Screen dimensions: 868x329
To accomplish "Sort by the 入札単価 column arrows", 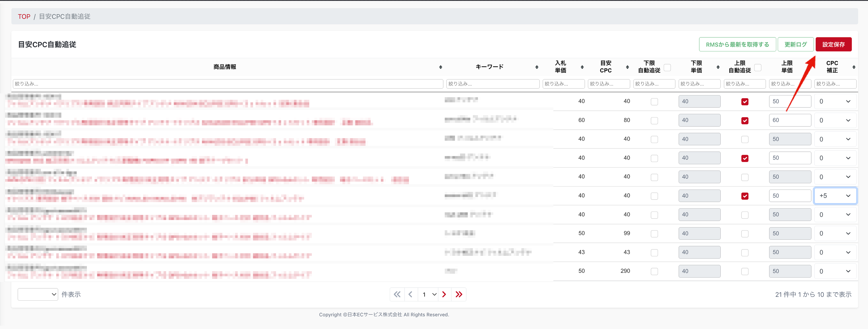I will click(582, 67).
